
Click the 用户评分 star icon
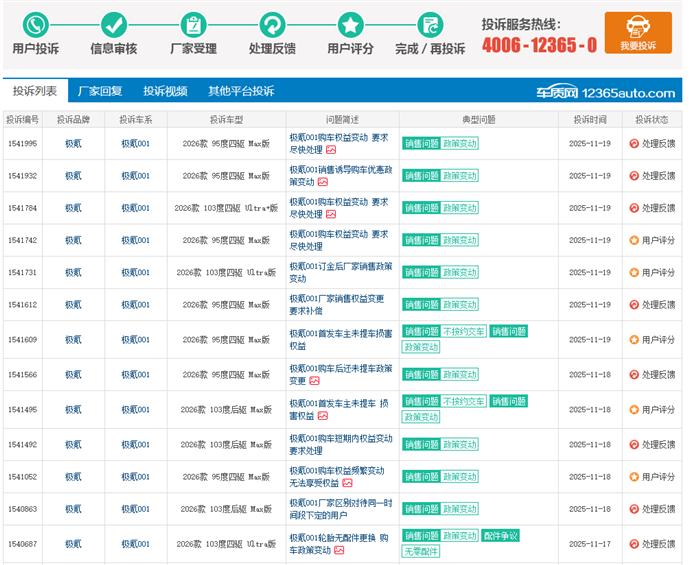[350, 25]
